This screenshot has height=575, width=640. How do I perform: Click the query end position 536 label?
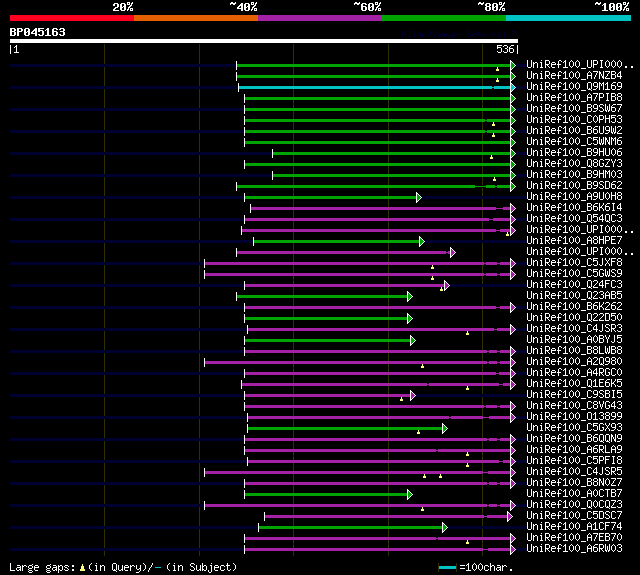[505, 49]
